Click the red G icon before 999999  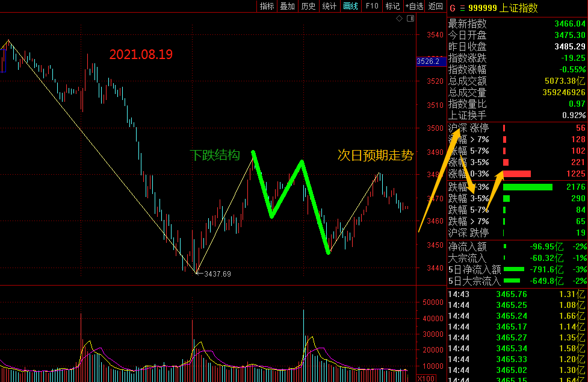pos(452,8)
